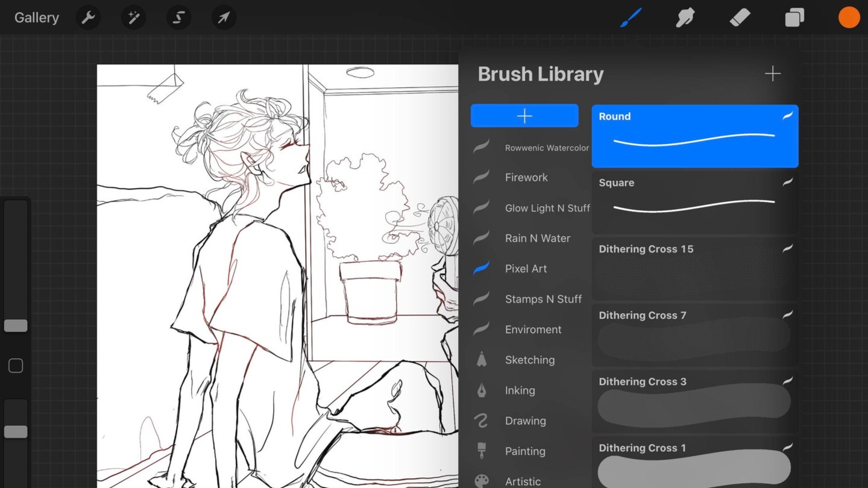Activate the Selection S-shaped tool
868x488 pixels.
[x=178, y=17]
